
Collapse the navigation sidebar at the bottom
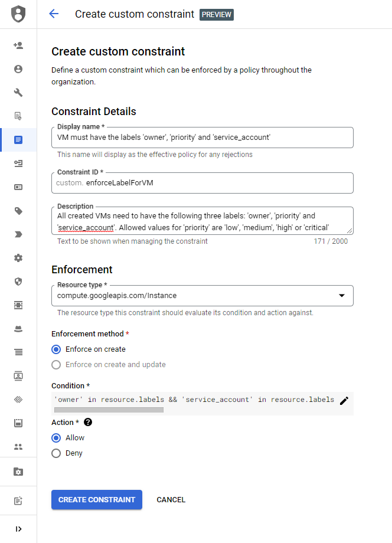pos(18,528)
